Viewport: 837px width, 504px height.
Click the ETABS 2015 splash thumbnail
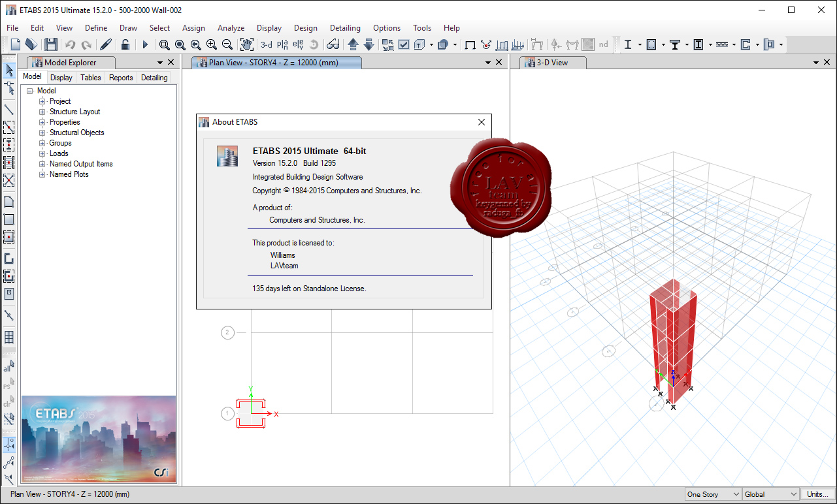(x=99, y=439)
